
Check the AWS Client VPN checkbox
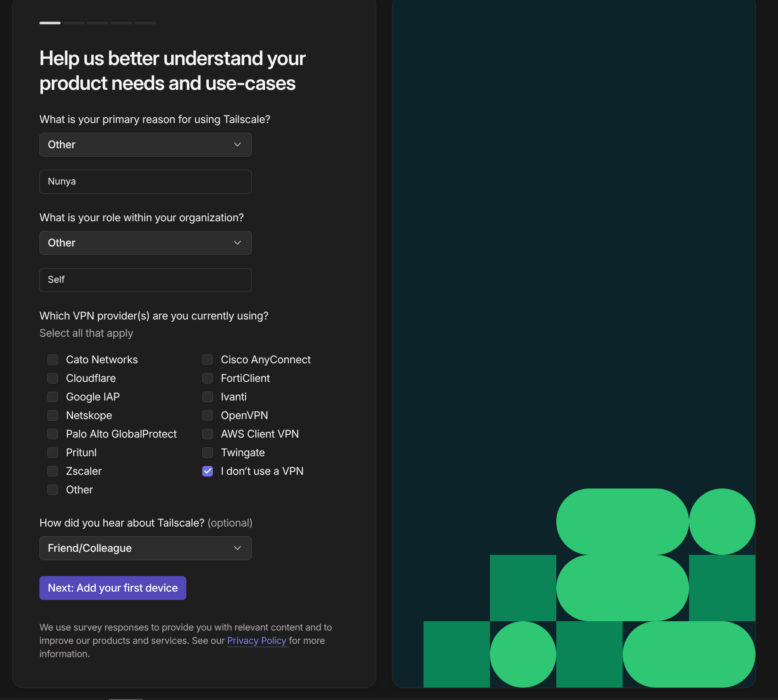pyautogui.click(x=208, y=434)
